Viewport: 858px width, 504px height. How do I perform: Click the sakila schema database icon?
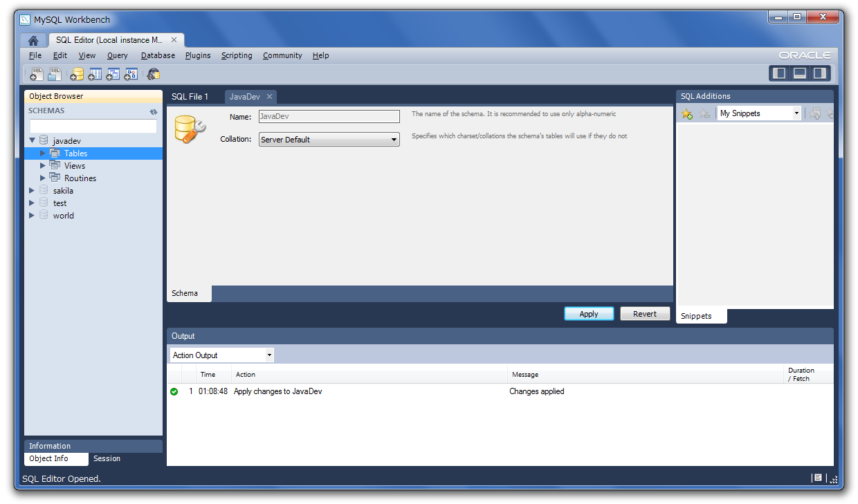click(x=44, y=190)
